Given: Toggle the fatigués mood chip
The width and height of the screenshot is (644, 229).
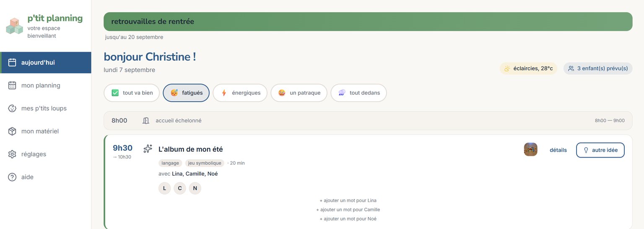Looking at the screenshot, I should pyautogui.click(x=186, y=93).
